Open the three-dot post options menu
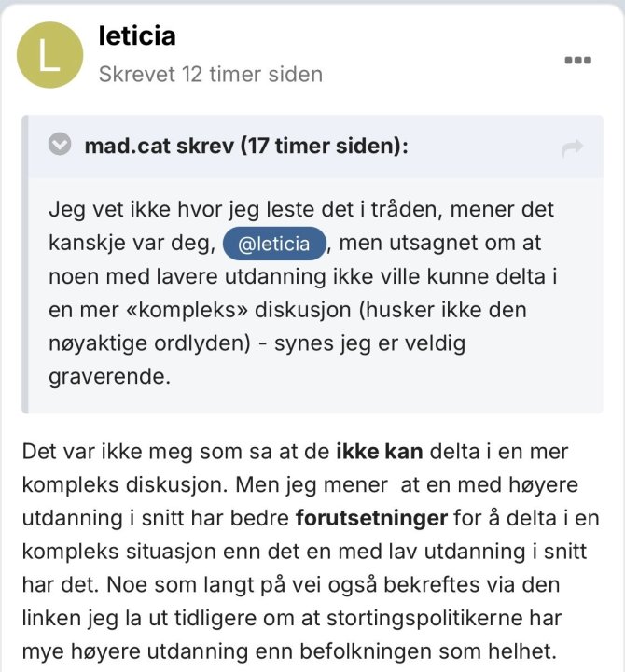 pos(578,60)
